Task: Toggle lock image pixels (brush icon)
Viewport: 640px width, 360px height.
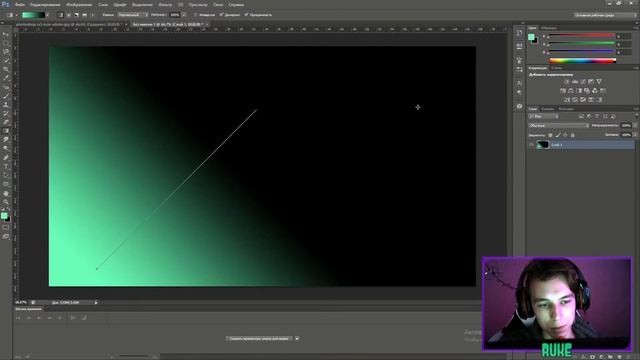Action: 558,135
